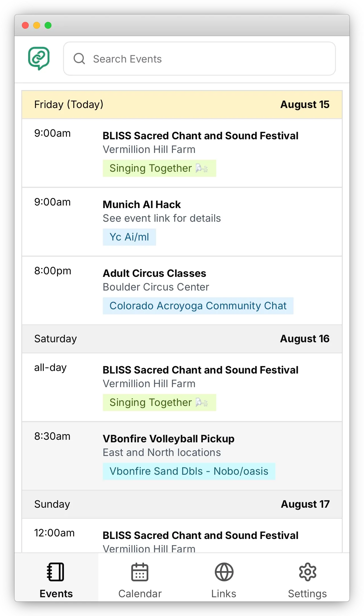The height and width of the screenshot is (616, 364).
Task: Open the Adult Circus Classes event
Action: [154, 273]
